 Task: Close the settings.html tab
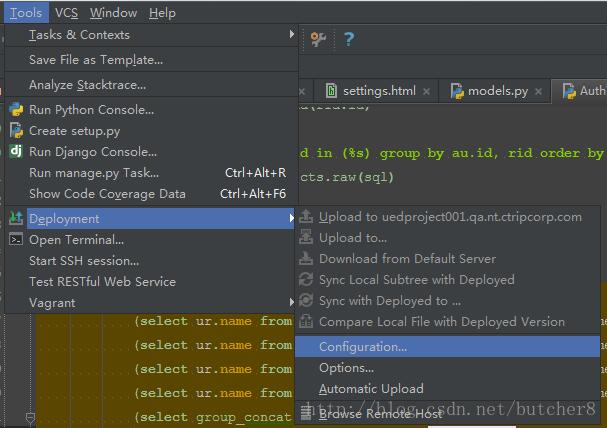(x=429, y=91)
